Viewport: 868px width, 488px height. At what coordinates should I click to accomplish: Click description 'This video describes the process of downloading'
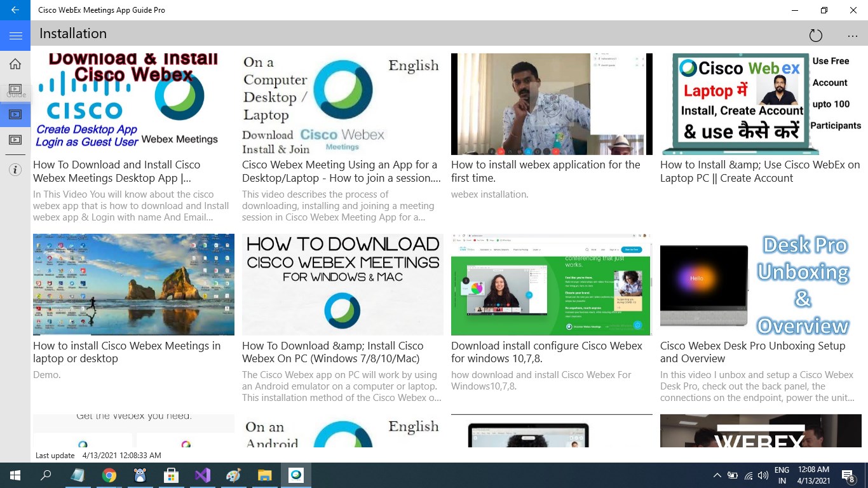[x=338, y=206]
